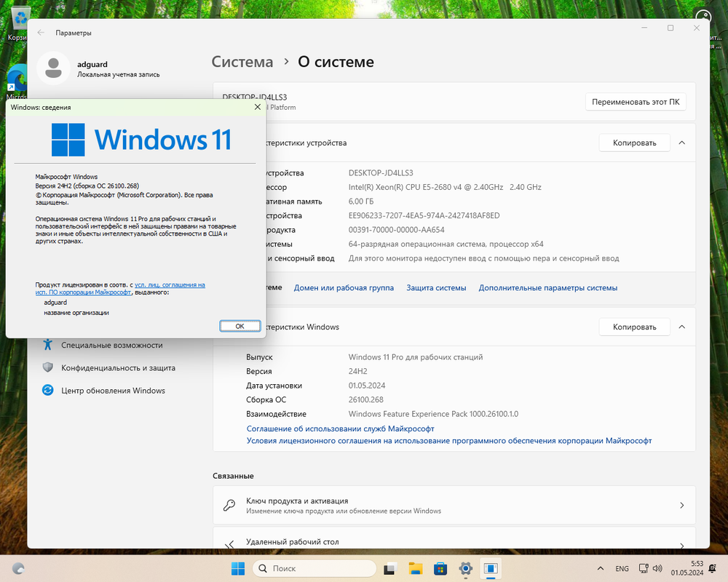The image size is (728, 582).
Task: Click the Settings gear in taskbar
Action: click(465, 568)
